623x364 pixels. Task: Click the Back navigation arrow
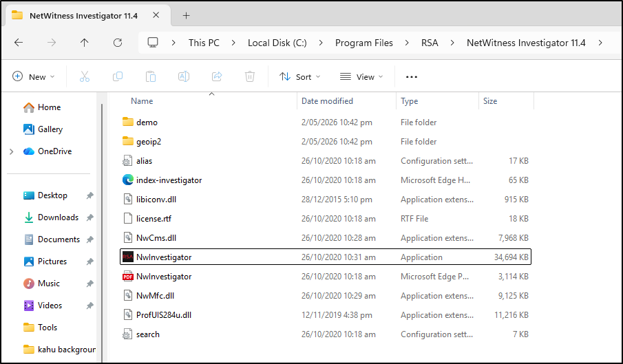[19, 43]
